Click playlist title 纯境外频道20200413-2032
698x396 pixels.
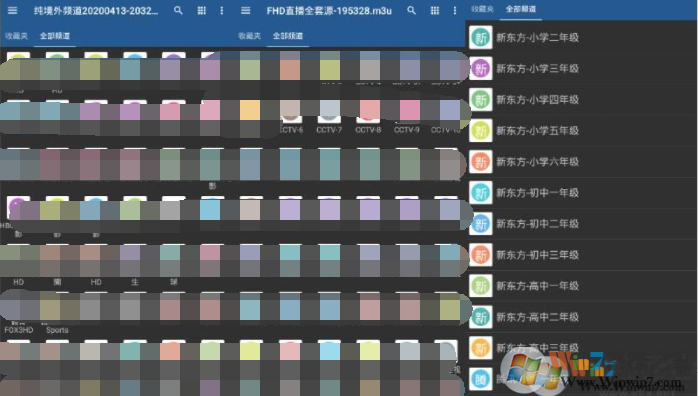tap(96, 11)
